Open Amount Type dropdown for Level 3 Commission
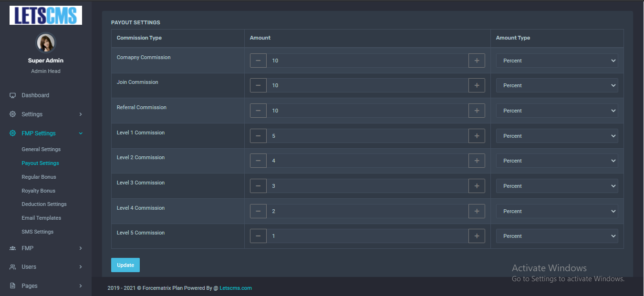This screenshot has height=296, width=644. (557, 186)
